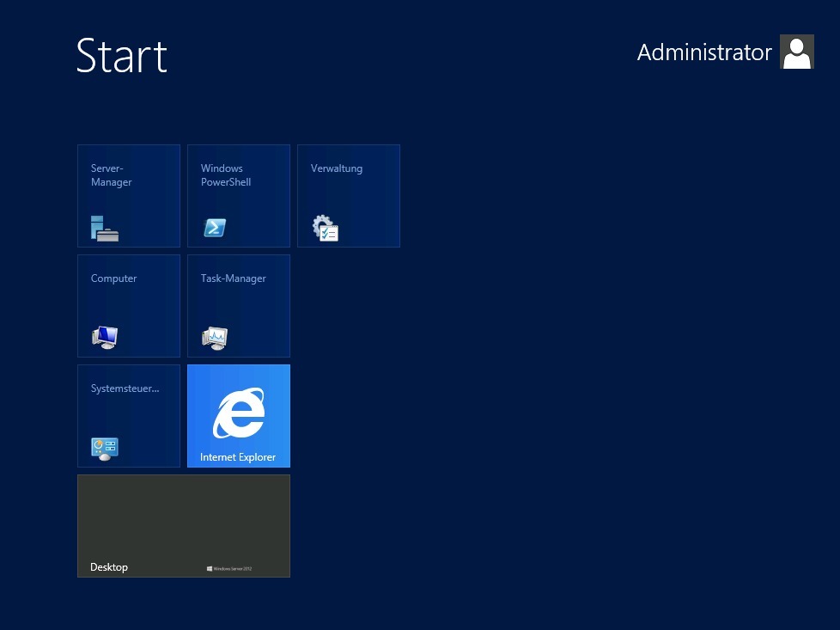This screenshot has height=630, width=840.
Task: Click the Desktop caption on the dark tile
Action: pos(109,567)
